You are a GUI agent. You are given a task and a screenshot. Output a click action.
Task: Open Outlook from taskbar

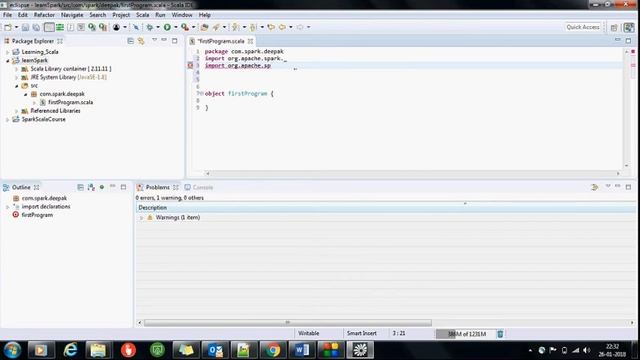215,350
